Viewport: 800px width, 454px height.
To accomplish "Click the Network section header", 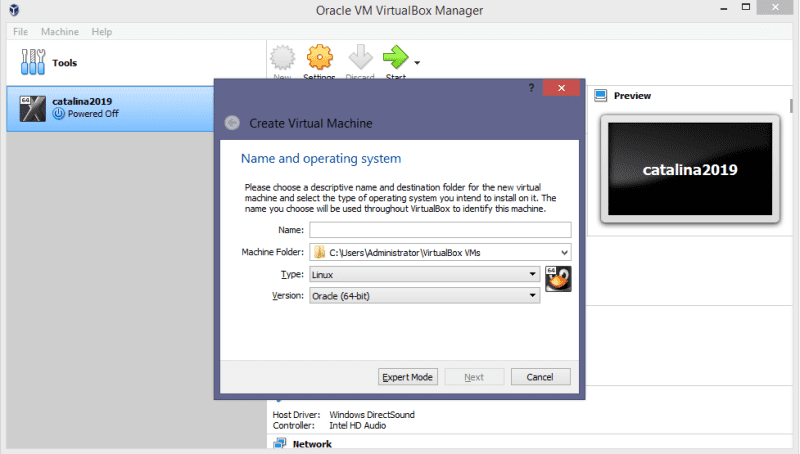I will pos(312,444).
